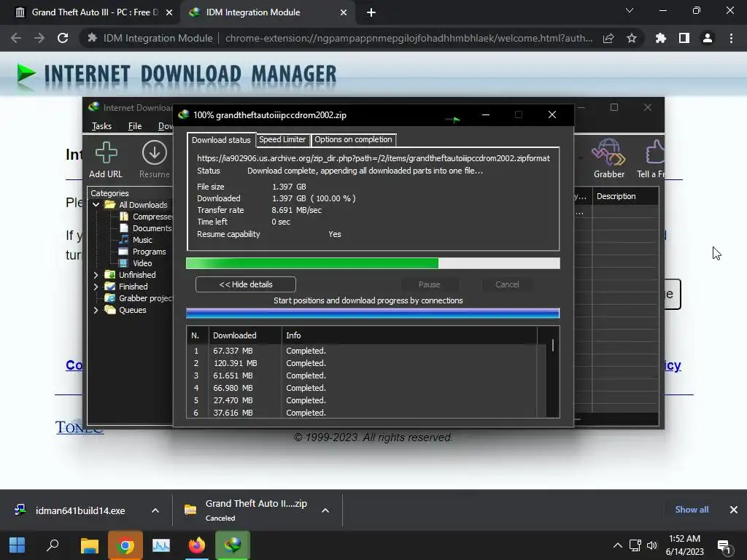Screen dimensions: 747x560
Task: Open the notification center icon
Action: [x=724, y=547]
